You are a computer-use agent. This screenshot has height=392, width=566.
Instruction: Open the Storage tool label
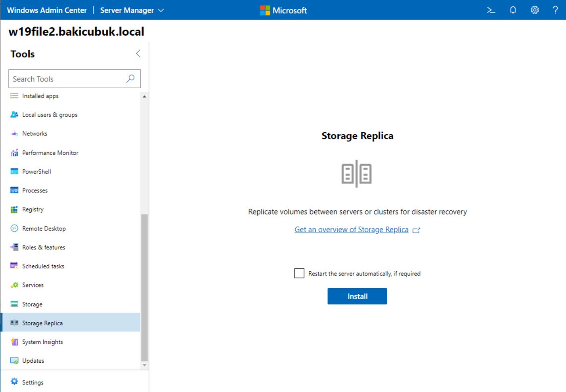point(32,304)
